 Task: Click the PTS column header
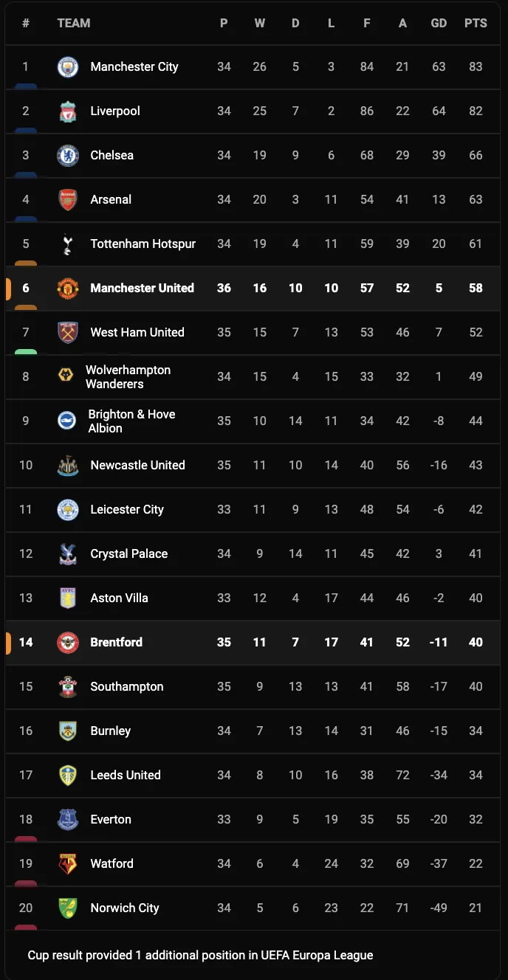point(476,24)
